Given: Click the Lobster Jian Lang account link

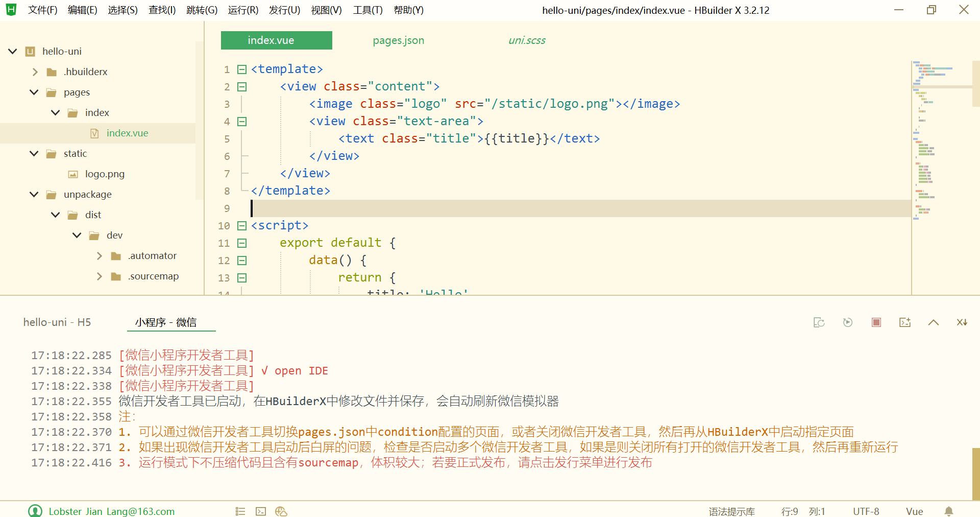Looking at the screenshot, I should click(111, 511).
